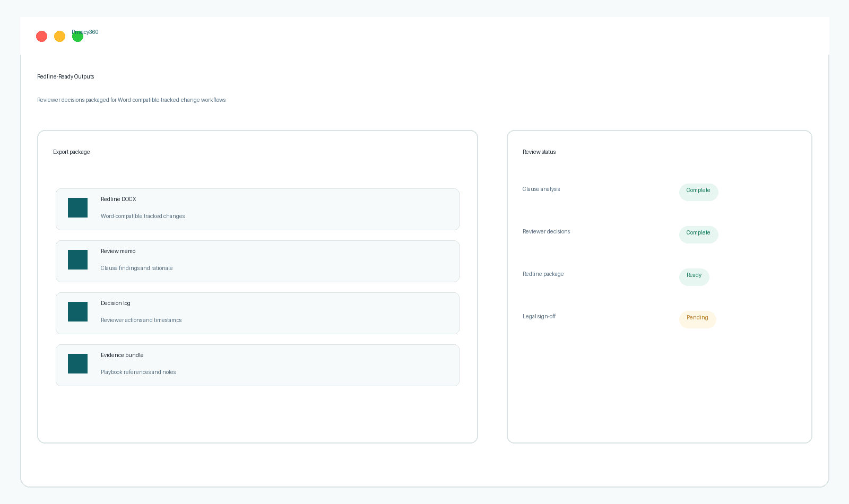
Task: Click the Redline DOCX file icon
Action: pyautogui.click(x=77, y=208)
